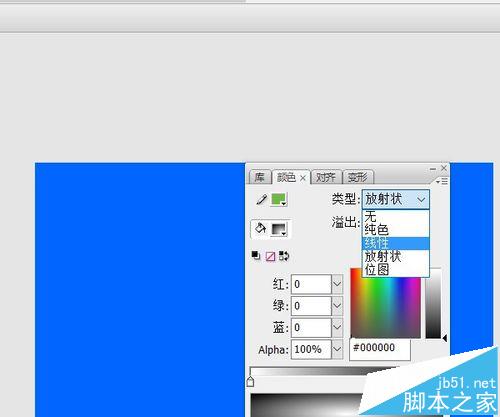Image resolution: width=500 pixels, height=417 pixels.
Task: Click the no color icon
Action: (x=270, y=256)
